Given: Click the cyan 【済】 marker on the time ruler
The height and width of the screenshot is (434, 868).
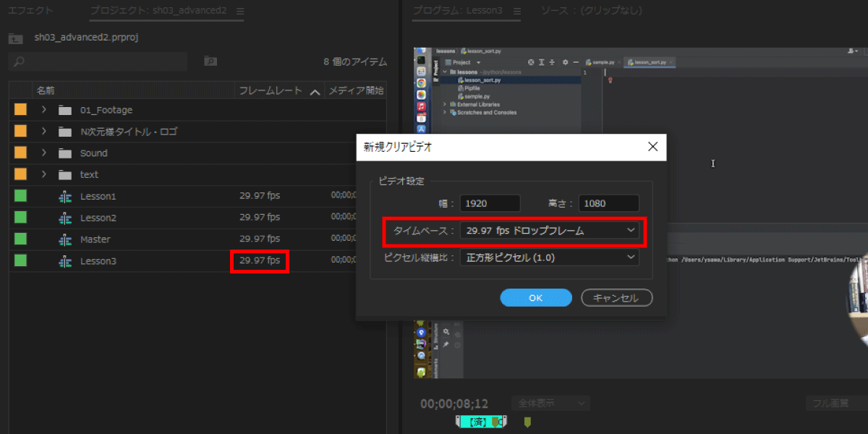Looking at the screenshot, I should 480,422.
